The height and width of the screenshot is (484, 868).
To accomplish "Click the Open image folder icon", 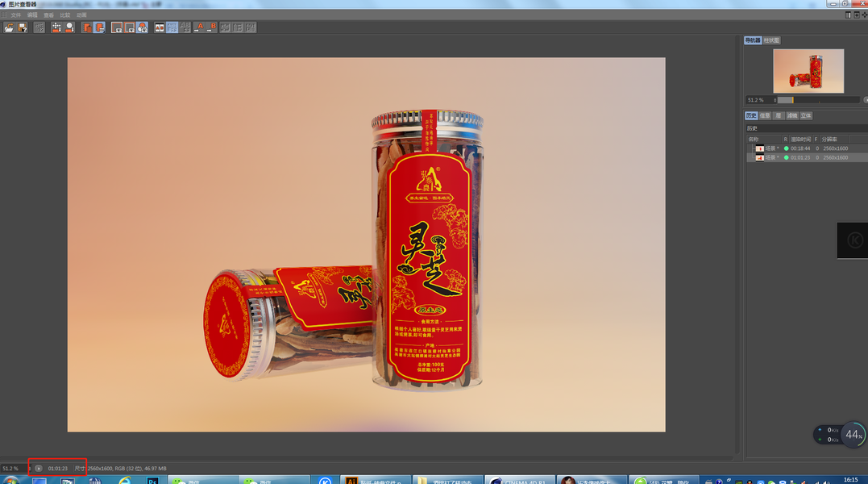I will point(9,27).
